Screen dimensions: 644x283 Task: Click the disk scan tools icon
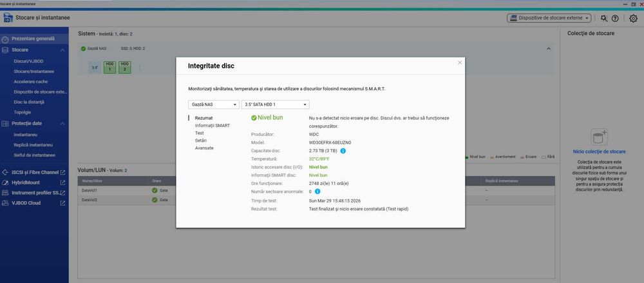pyautogui.click(x=604, y=18)
